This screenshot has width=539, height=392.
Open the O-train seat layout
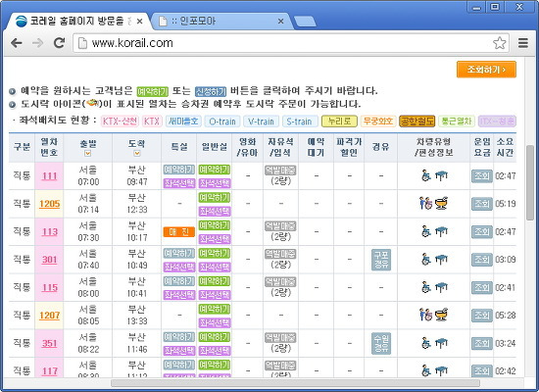click(x=222, y=122)
